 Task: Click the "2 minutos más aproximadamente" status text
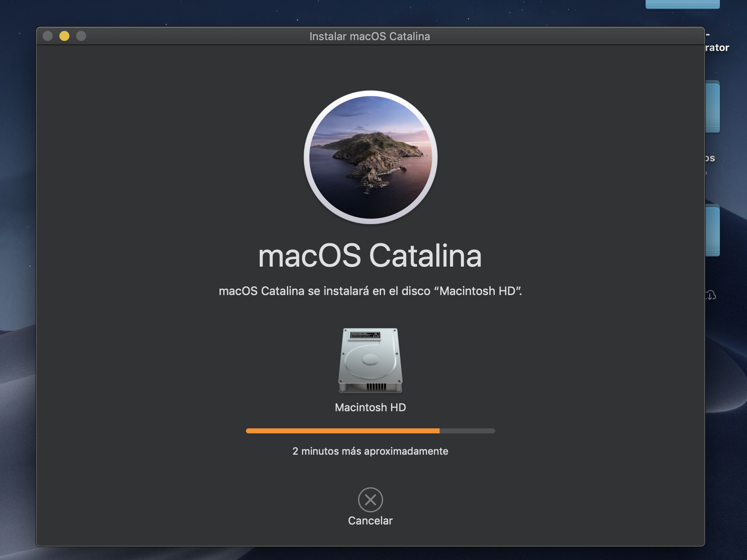pyautogui.click(x=370, y=451)
